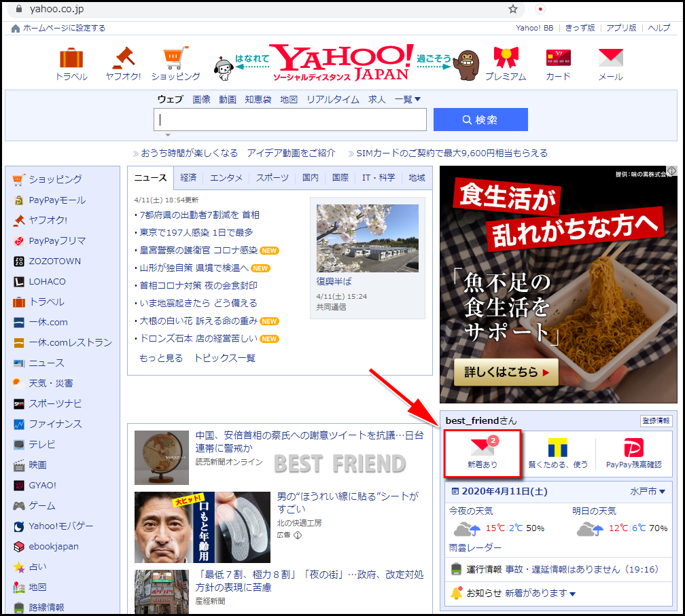Open 天気・災害 in the sidebar
685x616 pixels.
(x=51, y=383)
